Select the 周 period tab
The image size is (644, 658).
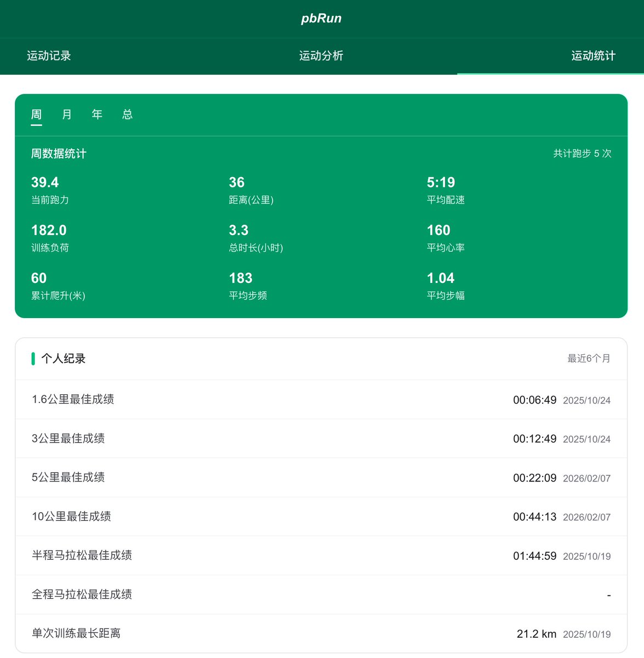(37, 115)
